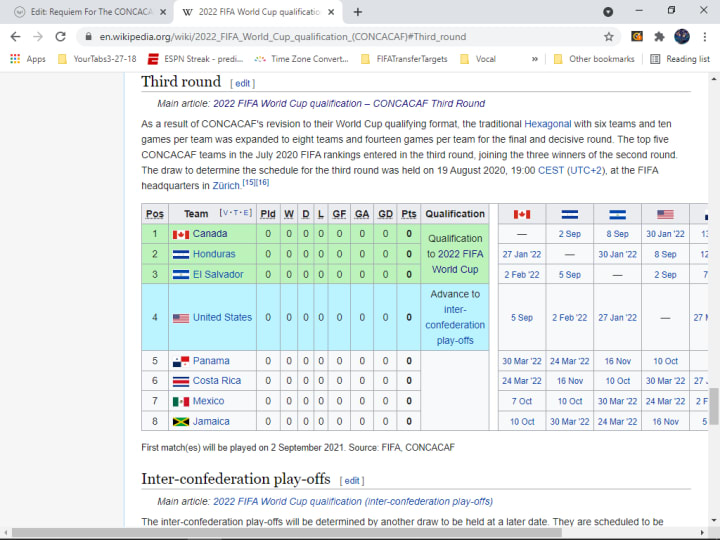Screen dimensions: 720x540
Task: Click the El Salvador flag column header
Action: (x=618, y=214)
